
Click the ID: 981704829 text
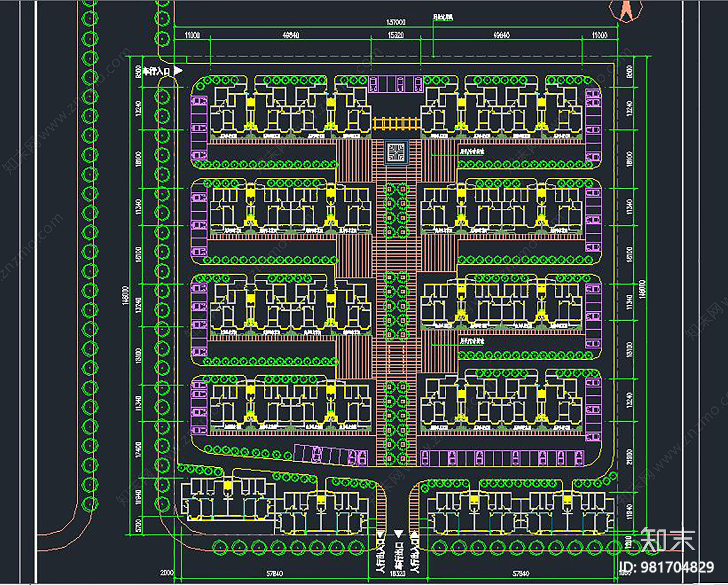coord(667,567)
